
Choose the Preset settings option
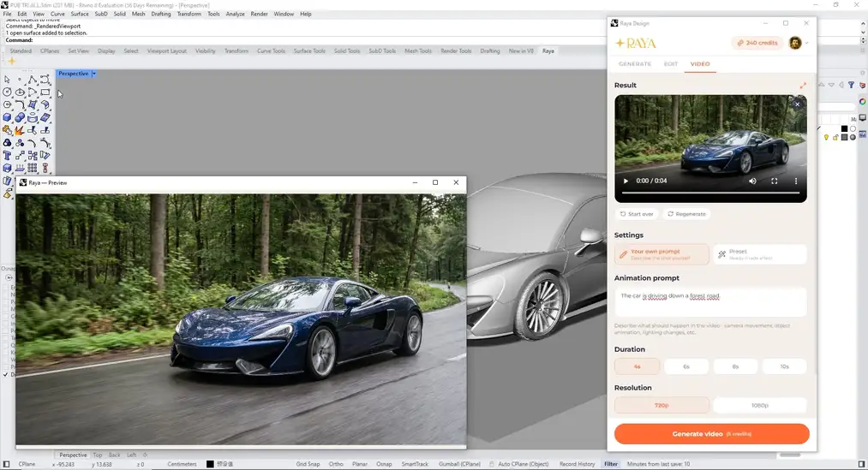tap(760, 254)
